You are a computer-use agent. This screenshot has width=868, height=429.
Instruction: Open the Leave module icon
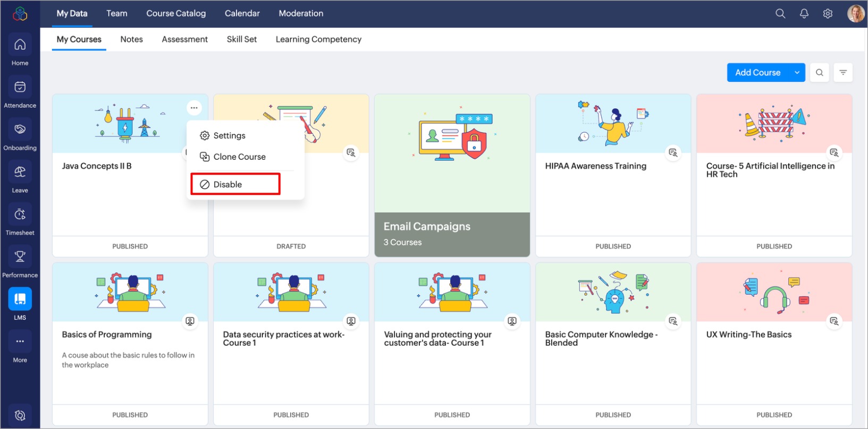click(20, 172)
